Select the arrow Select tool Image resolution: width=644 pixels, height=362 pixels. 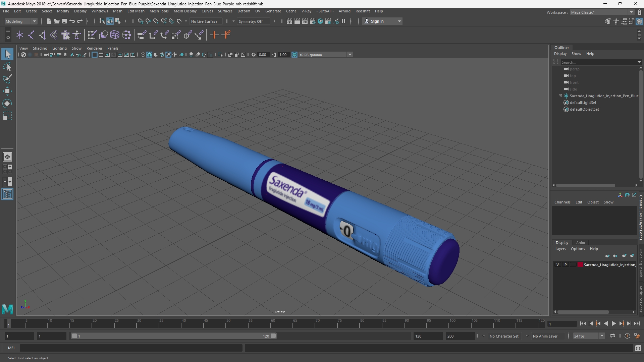(7, 54)
